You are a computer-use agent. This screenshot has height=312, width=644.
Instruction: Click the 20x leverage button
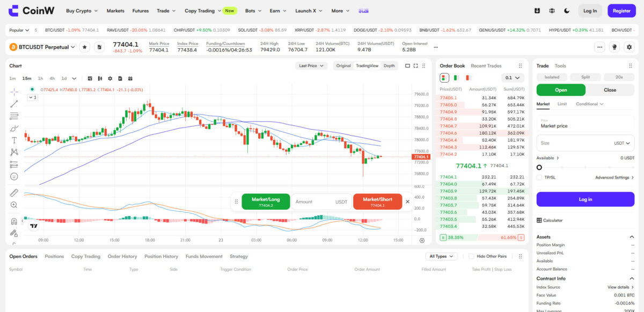(x=619, y=77)
